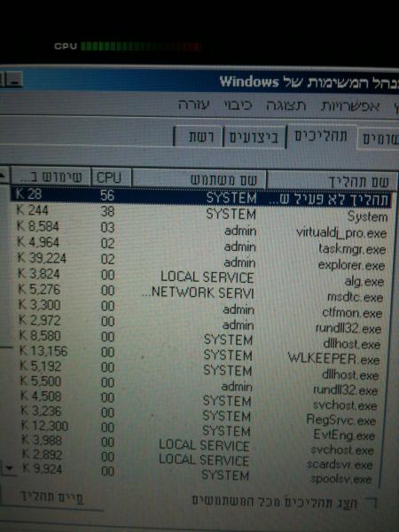Open the עזרה (Help) menu

193,105
